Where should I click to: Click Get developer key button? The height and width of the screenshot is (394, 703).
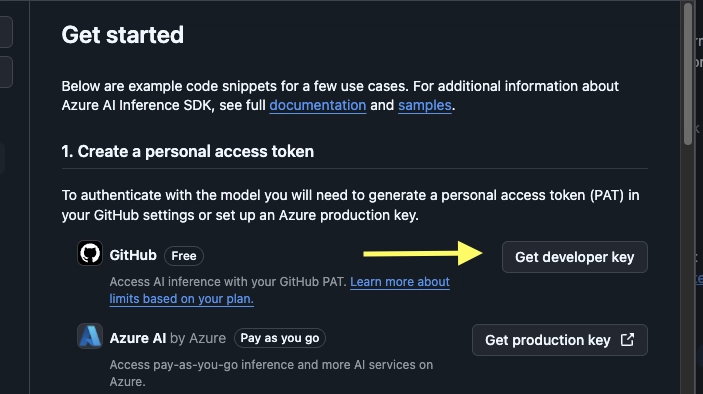tap(575, 257)
